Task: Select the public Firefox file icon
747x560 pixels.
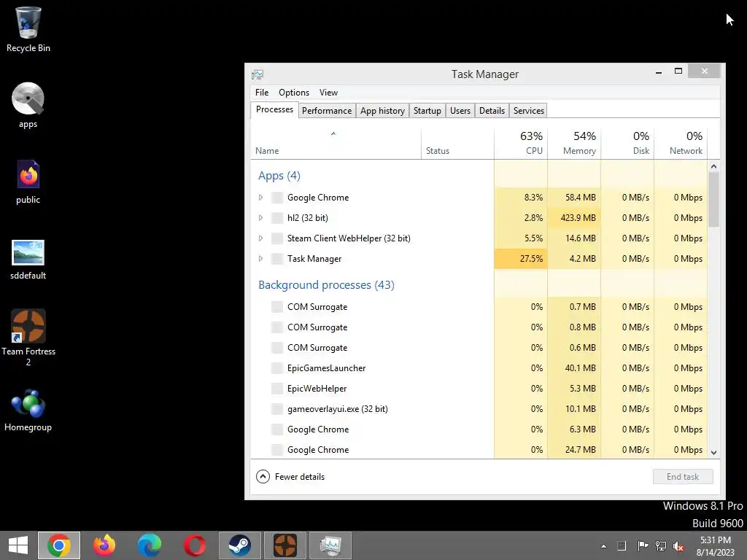Action: point(28,182)
